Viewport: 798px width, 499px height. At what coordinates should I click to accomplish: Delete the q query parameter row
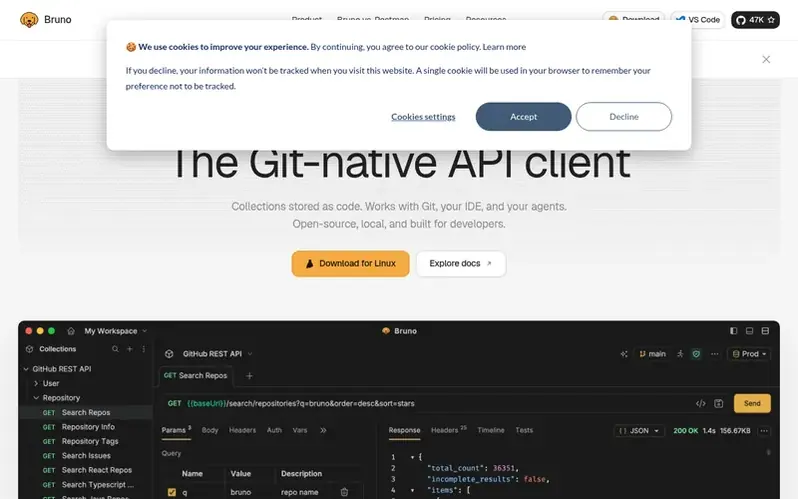click(x=344, y=492)
